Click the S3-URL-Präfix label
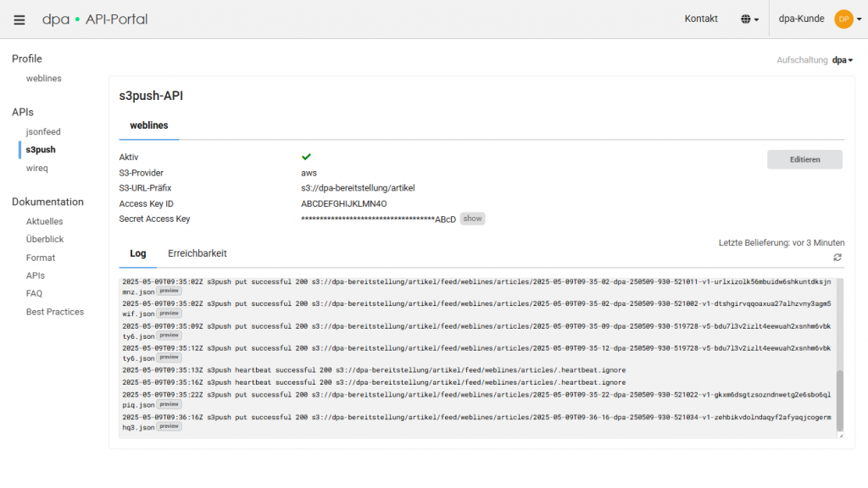 (x=145, y=188)
